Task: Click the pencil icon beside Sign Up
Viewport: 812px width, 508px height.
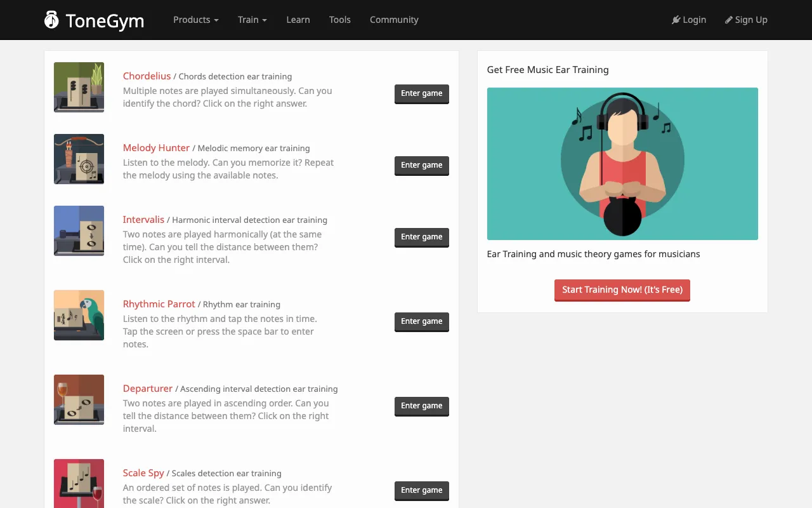Action: (x=729, y=20)
